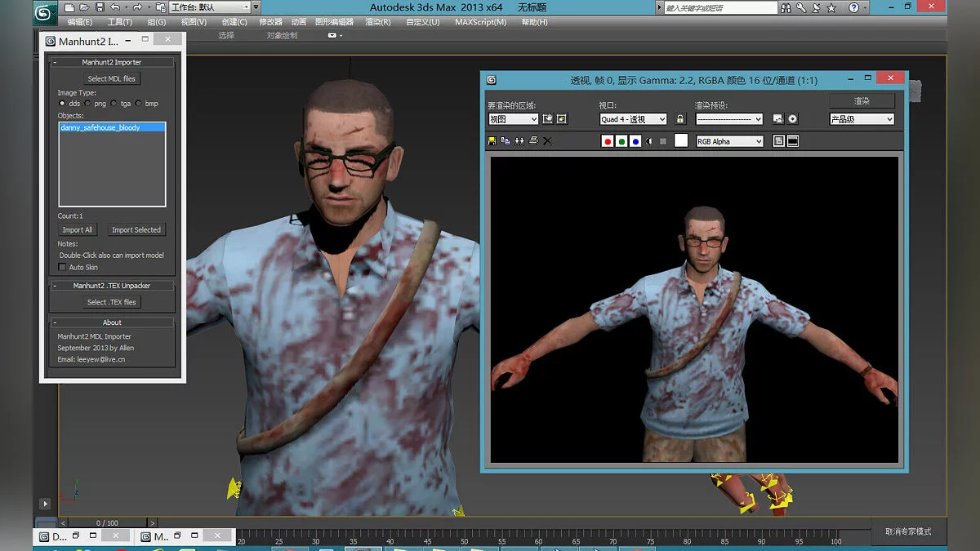Click the Select .TEX files button
This screenshot has height=551, width=980.
[x=112, y=302]
